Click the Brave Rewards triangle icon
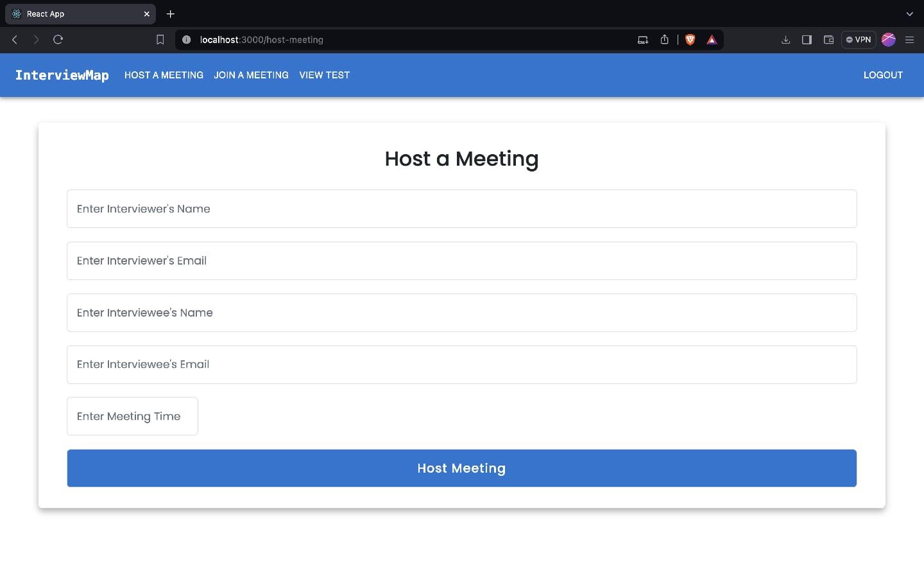This screenshot has width=924, height=578. click(x=712, y=40)
